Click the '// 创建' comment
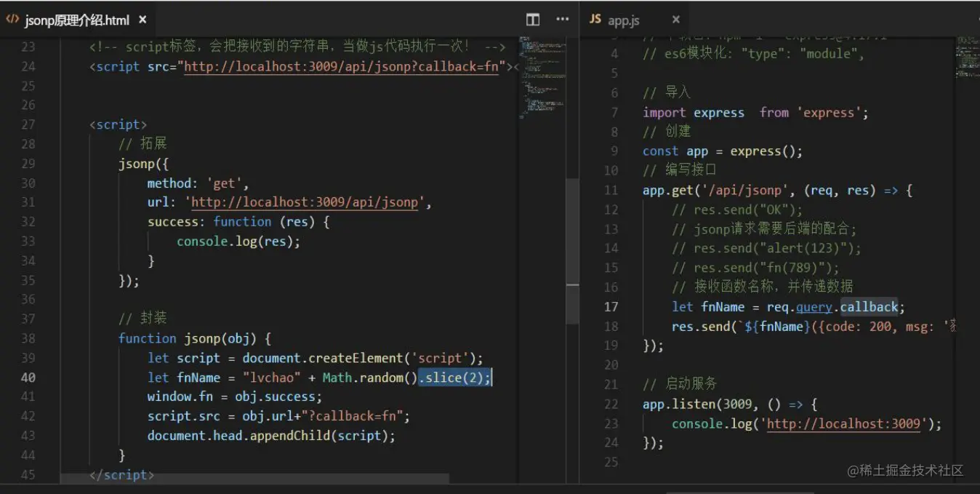The image size is (980, 494). tap(667, 132)
